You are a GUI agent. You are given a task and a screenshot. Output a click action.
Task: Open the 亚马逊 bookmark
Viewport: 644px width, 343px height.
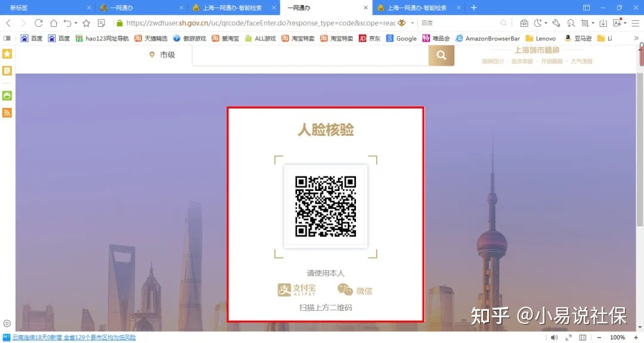578,38
